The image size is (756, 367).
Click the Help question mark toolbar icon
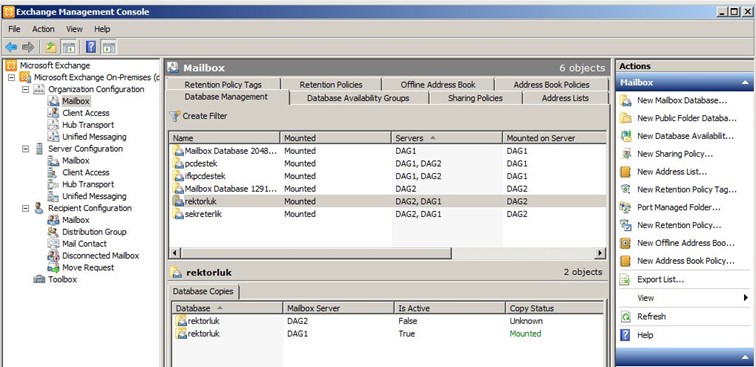click(x=91, y=47)
